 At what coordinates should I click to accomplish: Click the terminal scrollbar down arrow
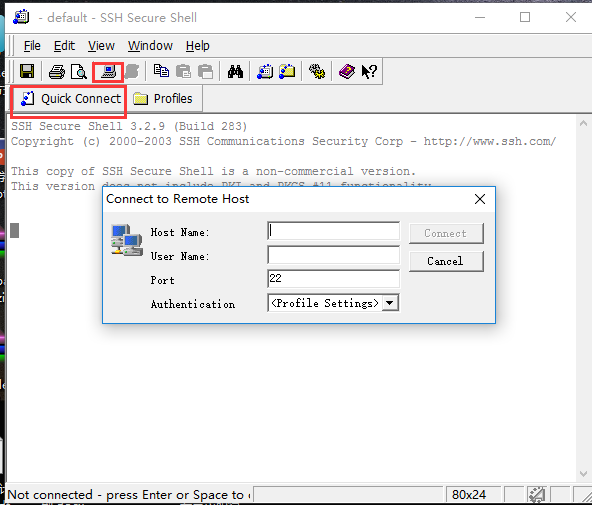tap(583, 474)
